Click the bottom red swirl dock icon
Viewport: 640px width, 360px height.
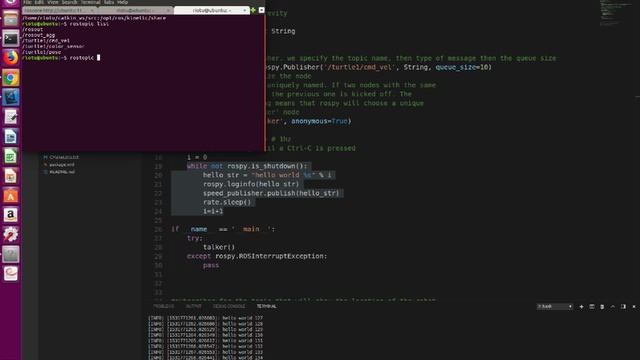pos(11,273)
